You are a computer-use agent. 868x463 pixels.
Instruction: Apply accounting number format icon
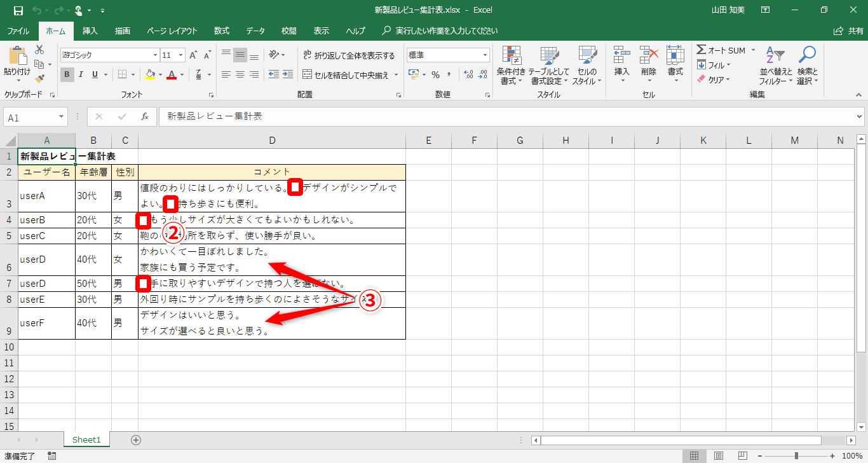point(414,74)
